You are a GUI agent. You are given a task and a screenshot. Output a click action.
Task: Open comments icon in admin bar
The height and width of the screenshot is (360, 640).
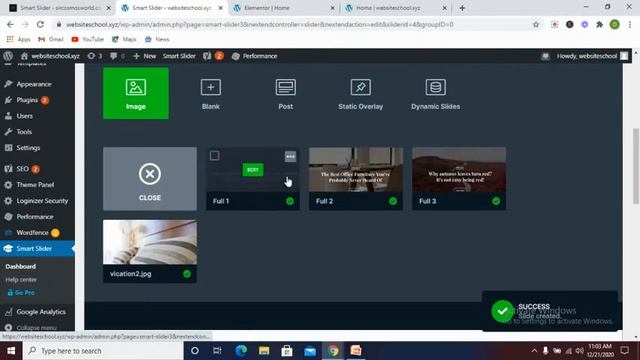[117, 56]
